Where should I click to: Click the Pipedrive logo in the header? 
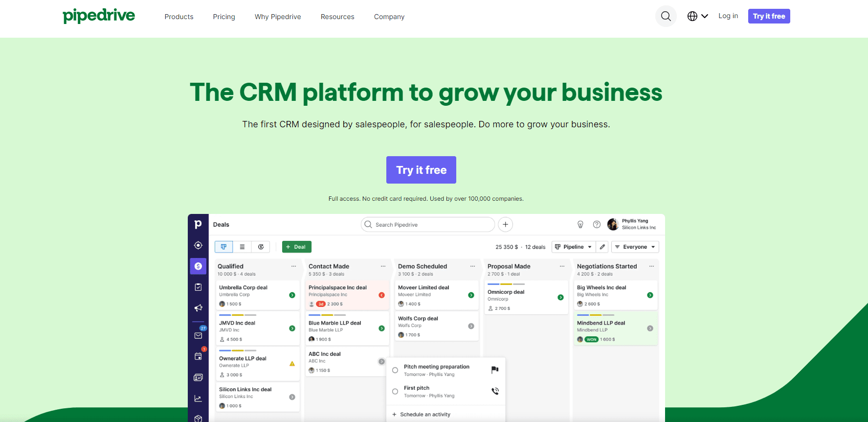click(99, 16)
